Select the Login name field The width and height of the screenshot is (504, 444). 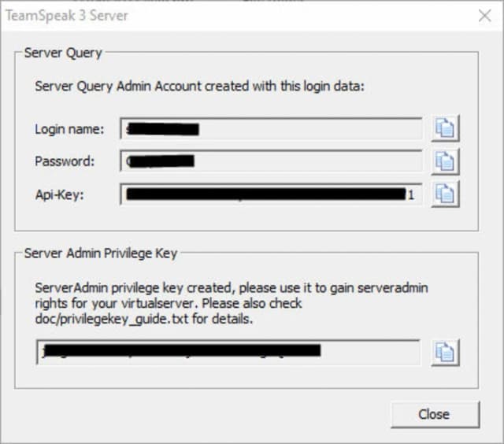(x=271, y=129)
